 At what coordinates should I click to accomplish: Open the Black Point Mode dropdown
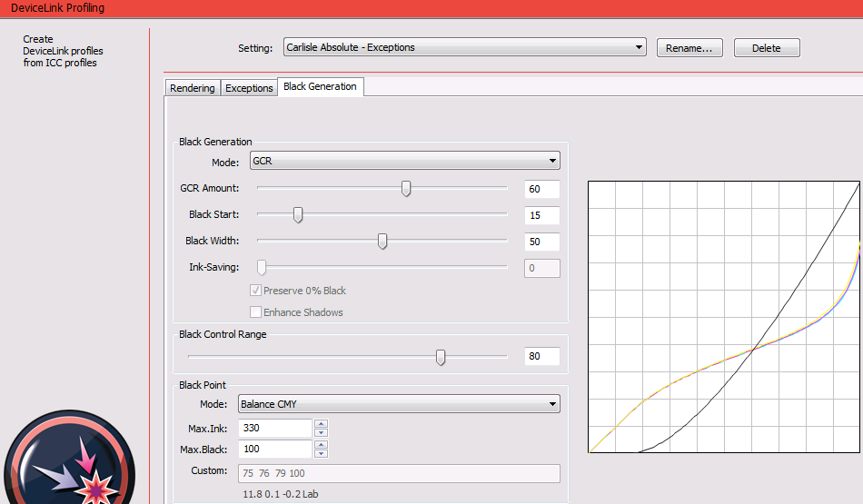click(x=399, y=404)
